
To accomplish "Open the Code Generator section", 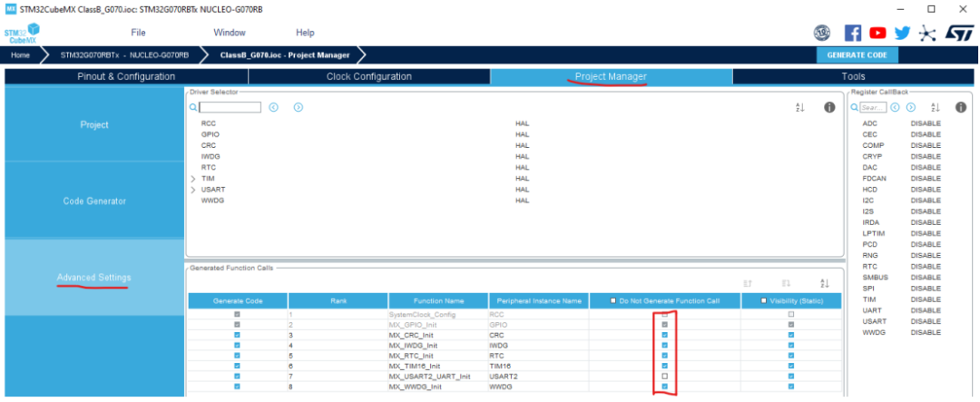I will click(94, 201).
